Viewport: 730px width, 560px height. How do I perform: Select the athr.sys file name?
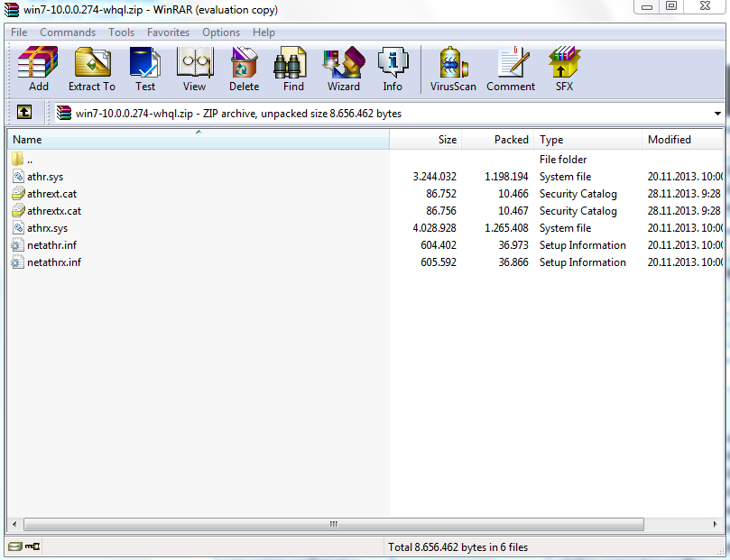tap(45, 177)
